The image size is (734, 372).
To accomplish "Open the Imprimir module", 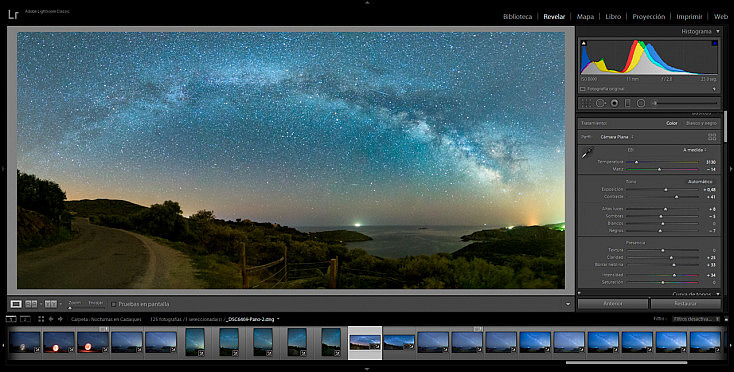I will pos(689,16).
